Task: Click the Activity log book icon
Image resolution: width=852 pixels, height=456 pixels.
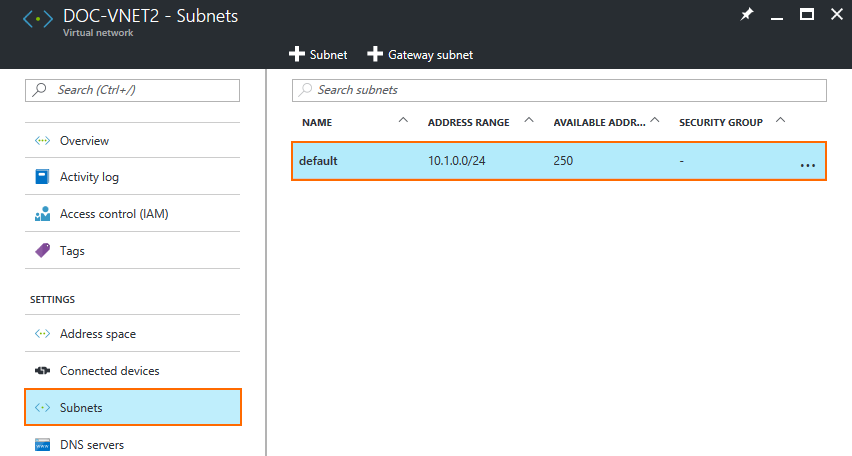Action: point(42,177)
